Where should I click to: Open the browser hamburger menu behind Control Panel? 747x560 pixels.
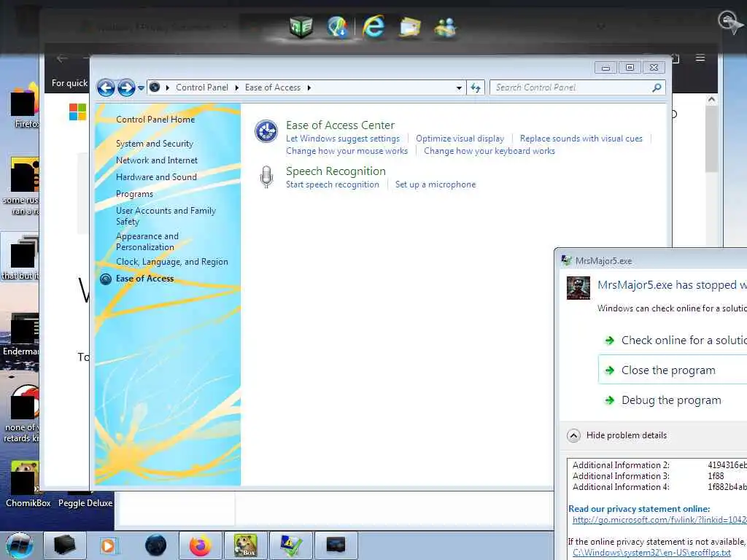pos(700,58)
